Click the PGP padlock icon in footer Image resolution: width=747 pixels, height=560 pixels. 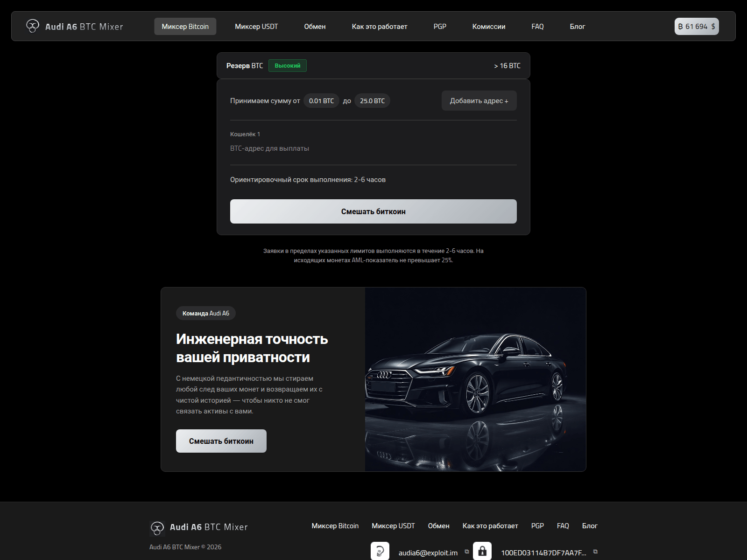(482, 551)
